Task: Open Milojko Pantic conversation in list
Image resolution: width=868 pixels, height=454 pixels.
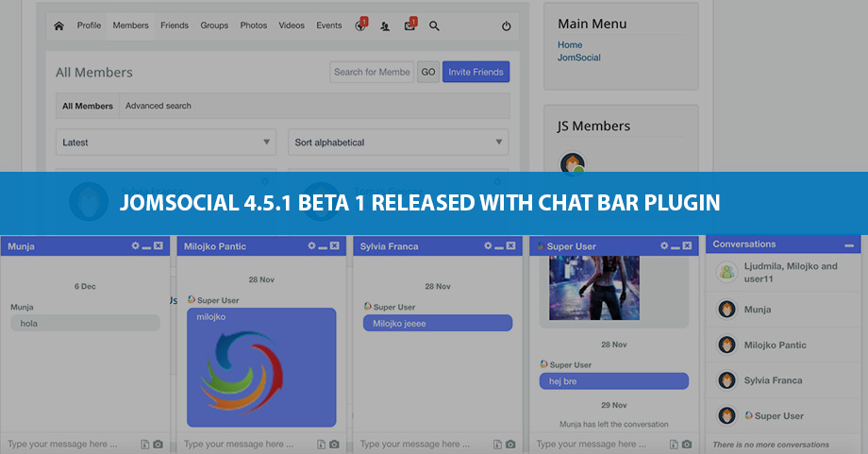Action: [783, 345]
